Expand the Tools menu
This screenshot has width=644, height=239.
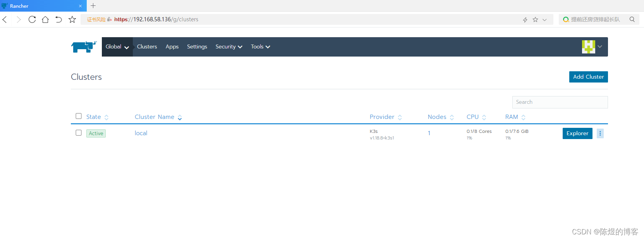pyautogui.click(x=260, y=47)
